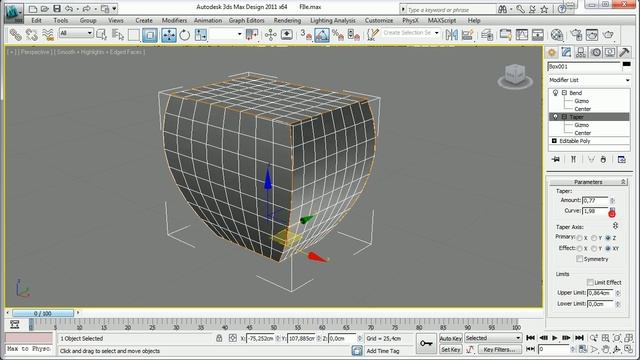Click the Unlink Selection tool
The width and height of the screenshot is (640, 360).
tap(31, 35)
